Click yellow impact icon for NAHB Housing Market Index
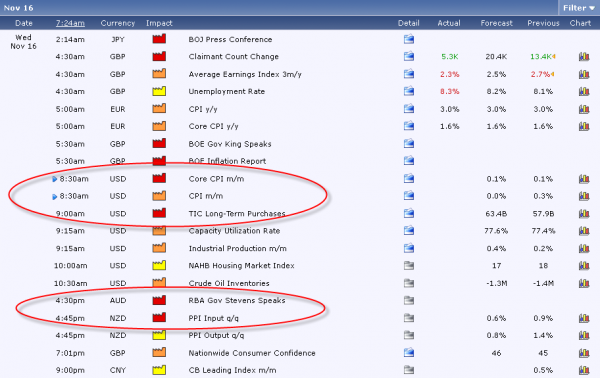 (159, 265)
